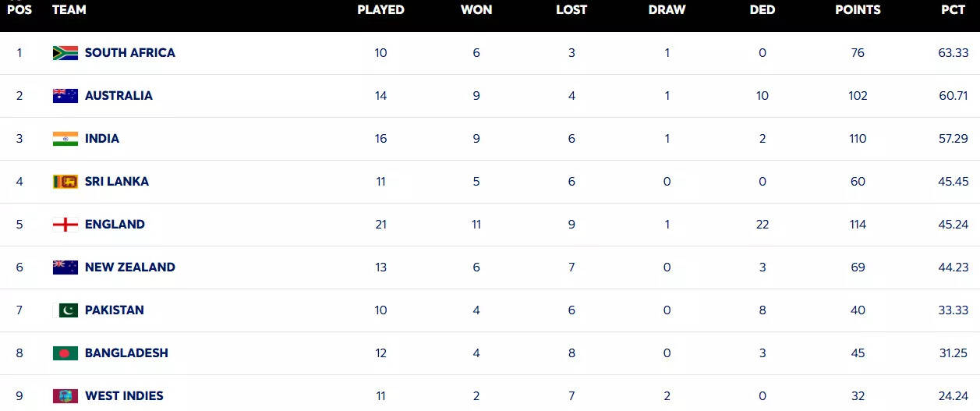Click the DED column header
Screen dimensions: 980x411
coord(762,10)
